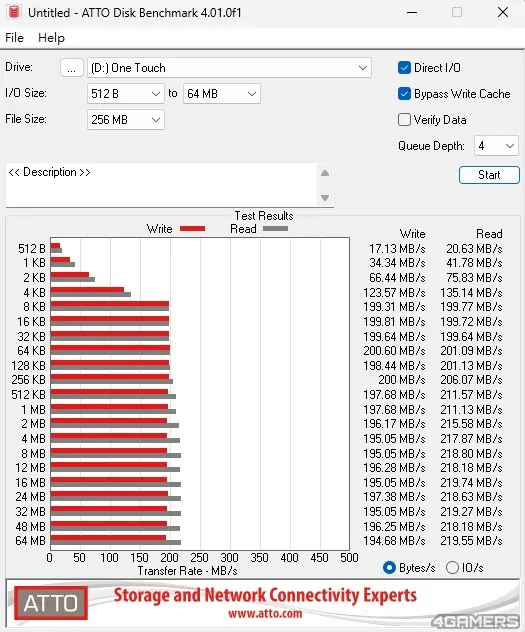Screen dimensions: 525x632
Task: Click the 200.60 MB/s write result
Action: point(394,351)
